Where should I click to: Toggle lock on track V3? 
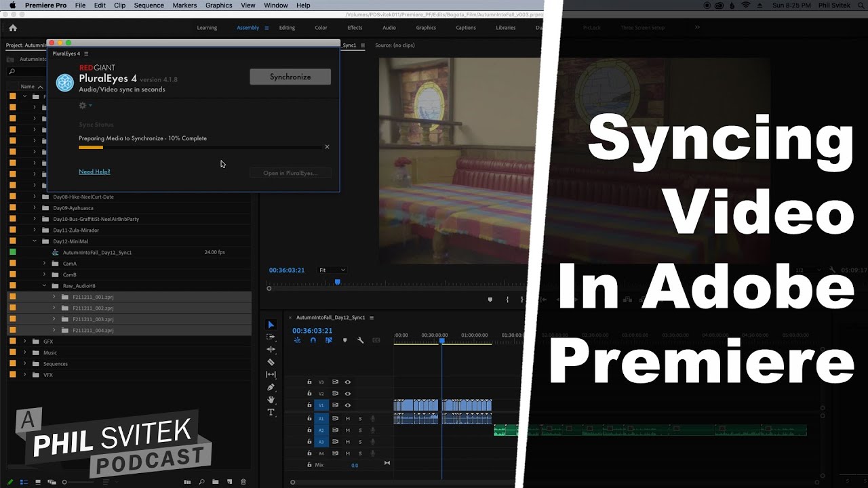point(309,382)
